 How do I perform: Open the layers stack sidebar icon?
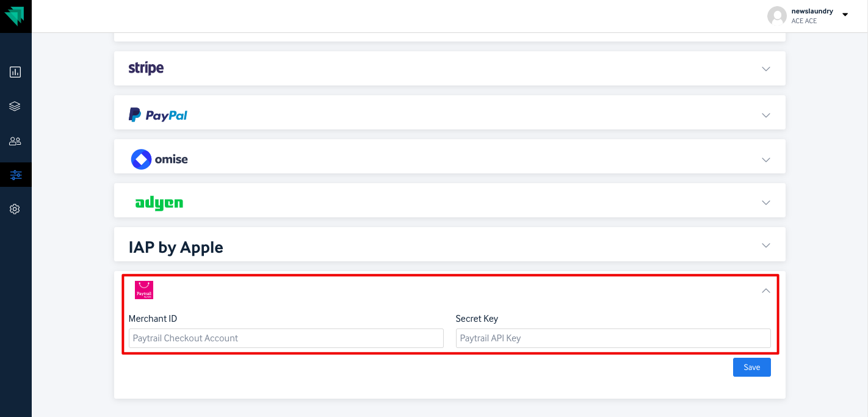click(15, 106)
